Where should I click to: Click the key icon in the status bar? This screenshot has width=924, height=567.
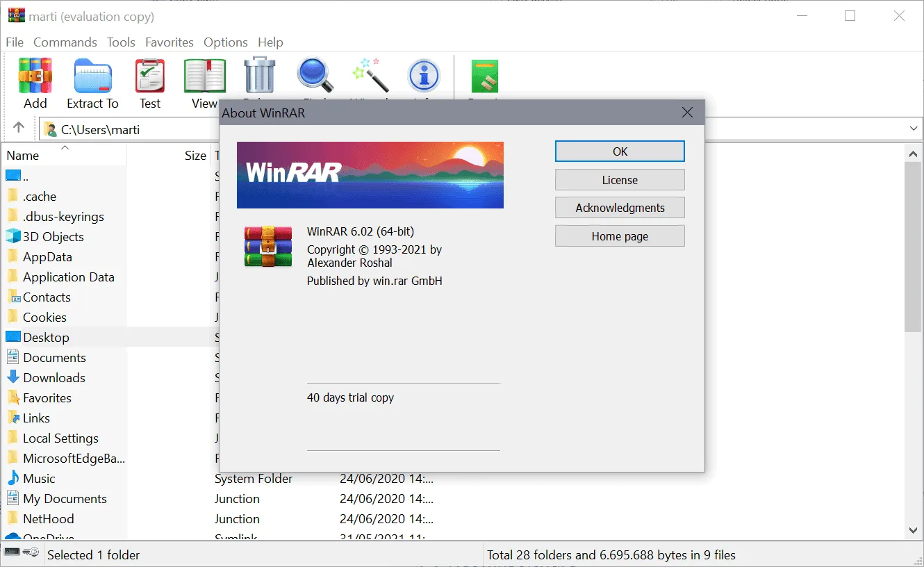[32, 551]
